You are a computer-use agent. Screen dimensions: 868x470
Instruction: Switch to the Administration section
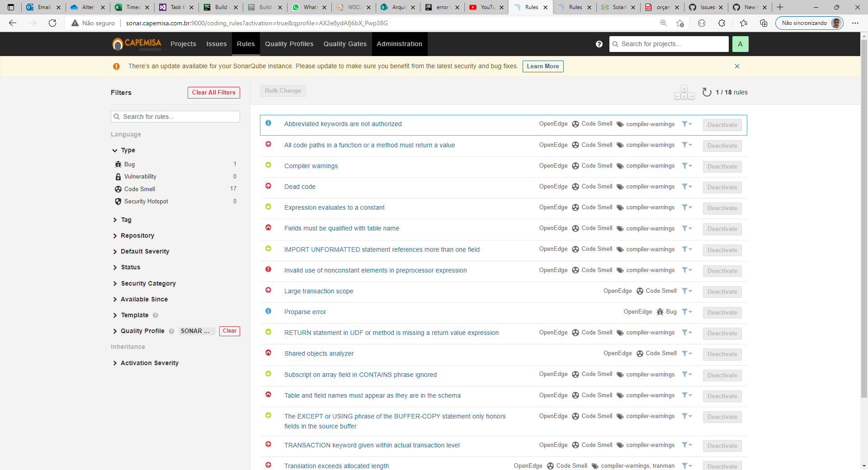point(399,44)
